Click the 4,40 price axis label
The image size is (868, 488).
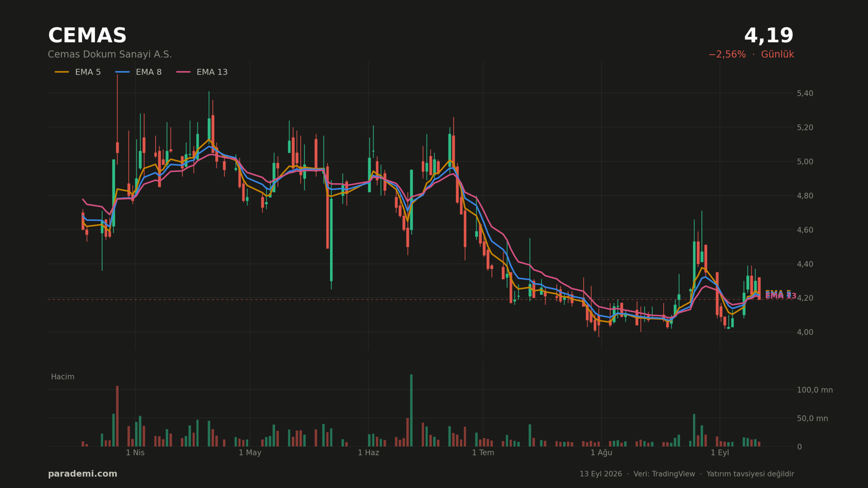pyautogui.click(x=805, y=264)
